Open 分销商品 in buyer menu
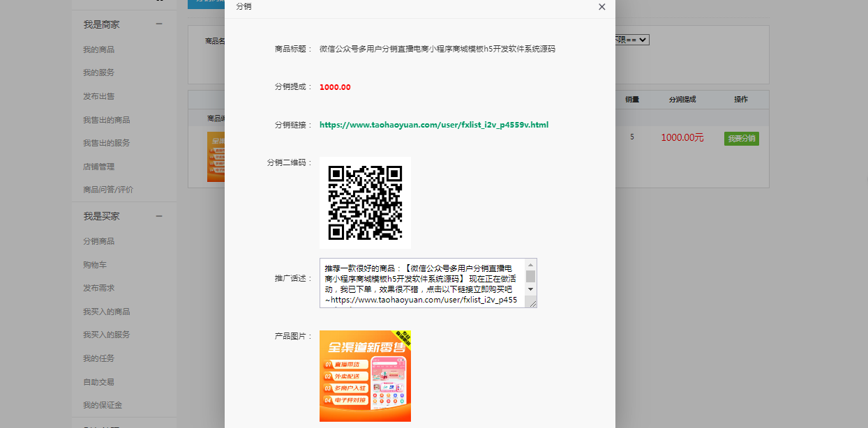The image size is (868, 428). coord(98,241)
